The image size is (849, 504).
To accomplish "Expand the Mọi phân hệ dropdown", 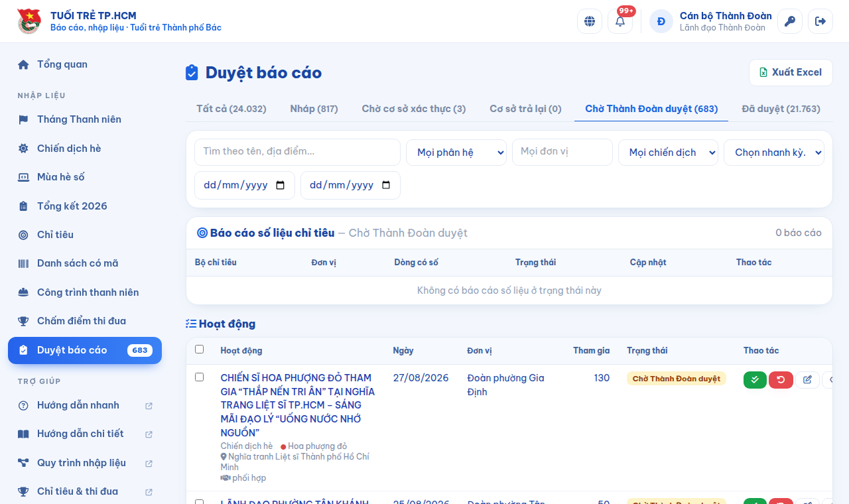I will coord(456,153).
